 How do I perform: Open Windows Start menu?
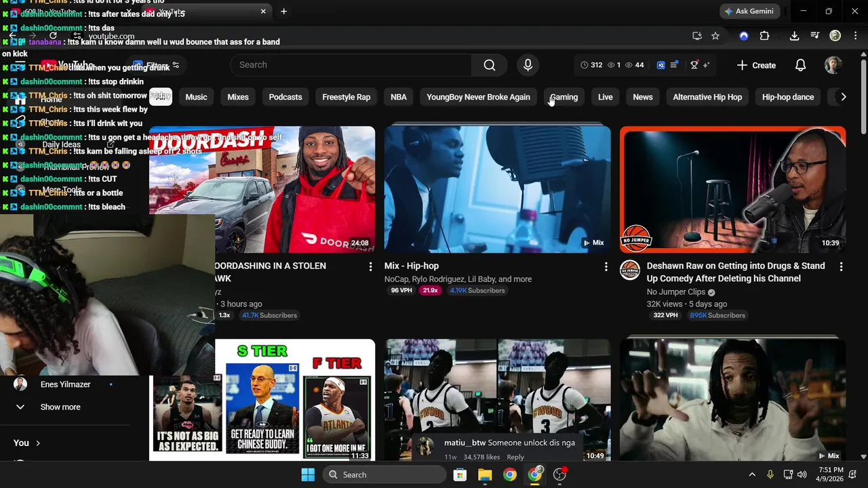308,474
